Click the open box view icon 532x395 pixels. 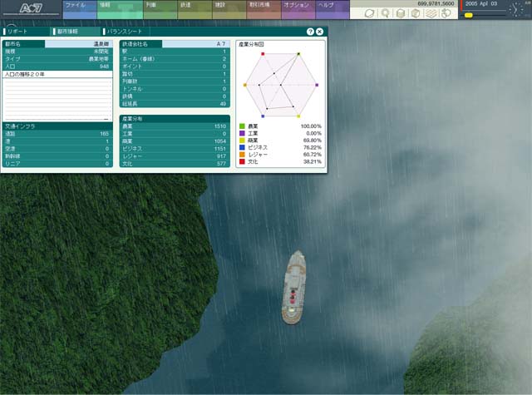pyautogui.click(x=416, y=13)
